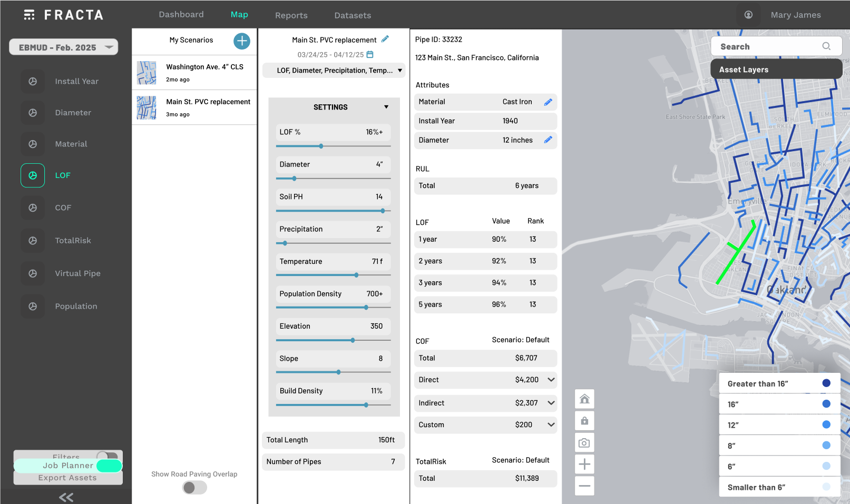Select Virtual Pipe in the sidebar

point(78,273)
